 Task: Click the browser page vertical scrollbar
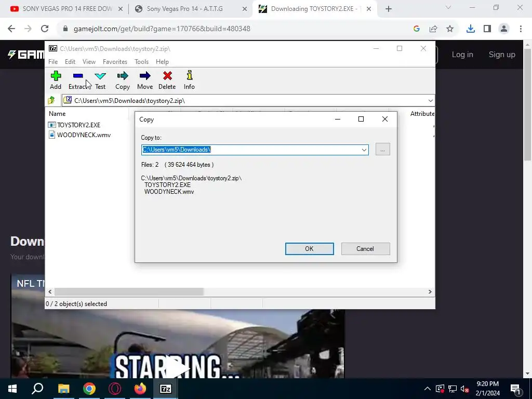pyautogui.click(x=528, y=104)
